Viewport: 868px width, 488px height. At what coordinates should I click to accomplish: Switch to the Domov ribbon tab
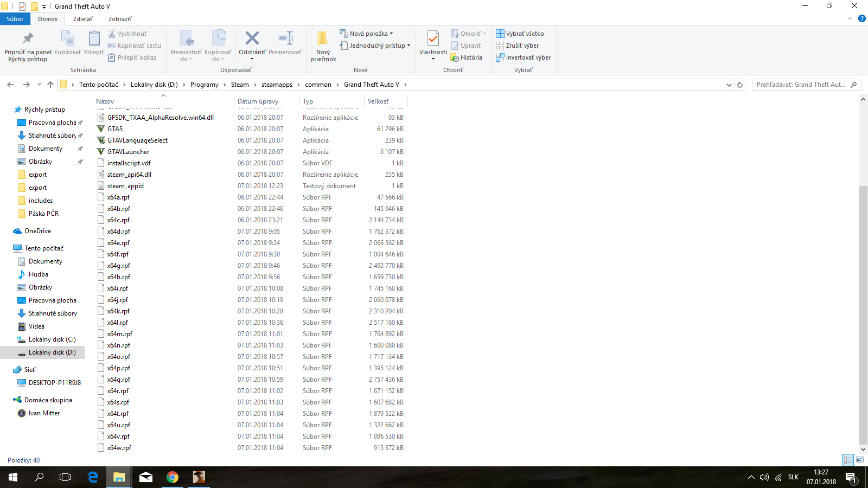[48, 19]
